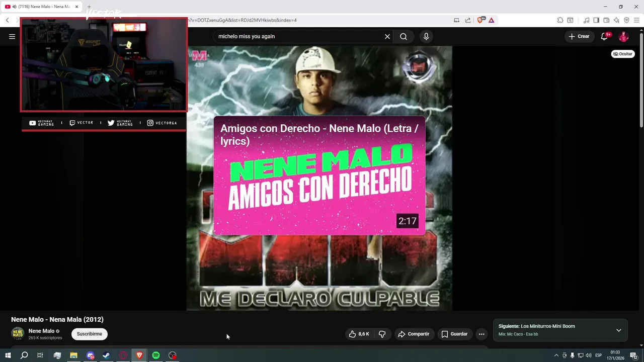Open the three-dot more actions menu
Screen dimensions: 644x362
point(481,334)
